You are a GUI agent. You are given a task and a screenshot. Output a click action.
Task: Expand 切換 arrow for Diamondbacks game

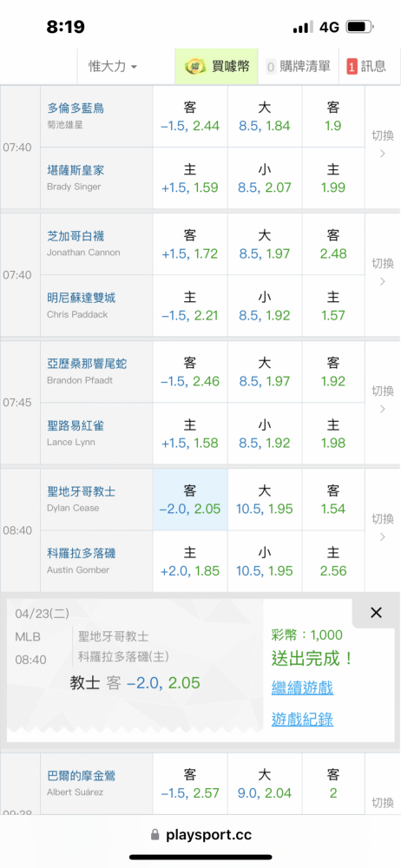click(x=382, y=403)
